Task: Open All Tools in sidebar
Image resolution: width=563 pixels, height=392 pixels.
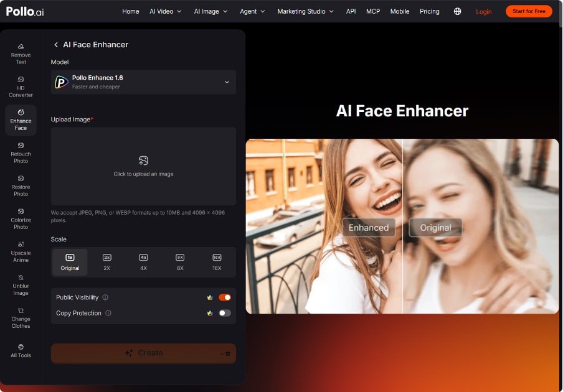Action: 21,351
